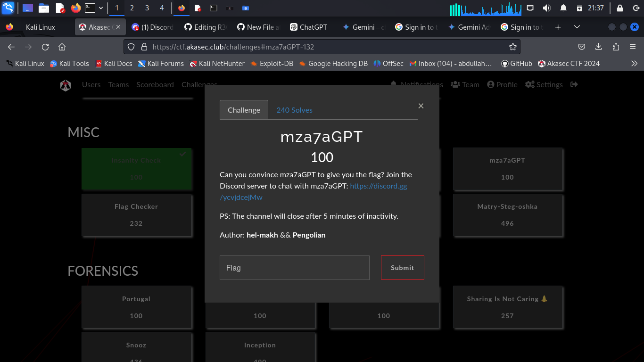Go to the Firefox home page
The height and width of the screenshot is (362, 644).
pos(62,47)
